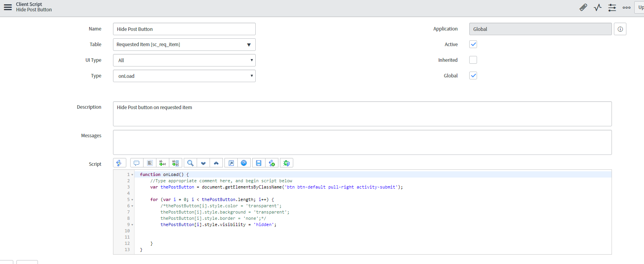Viewport: 644px width, 264px height.
Task: Click the empty Messages text area
Action: click(362, 142)
